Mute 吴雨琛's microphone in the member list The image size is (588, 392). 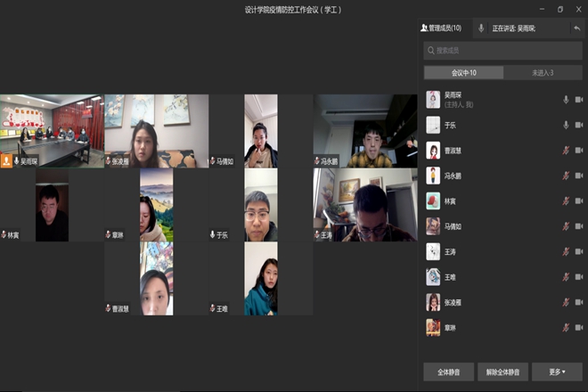tap(565, 100)
